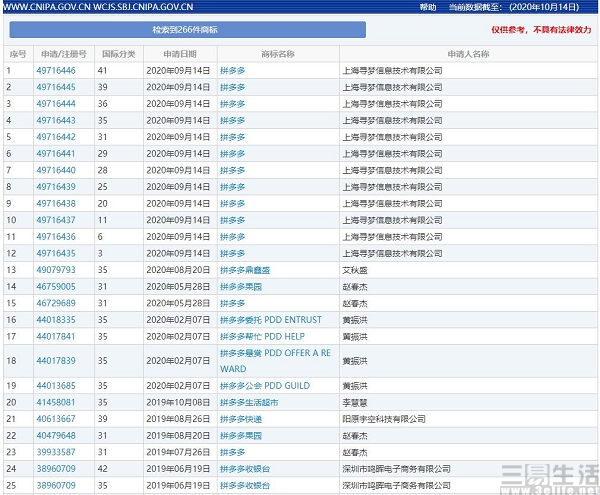This screenshot has height=495, width=600.
Task: Open 拼多多 trademark link in row 1
Action: (x=232, y=70)
